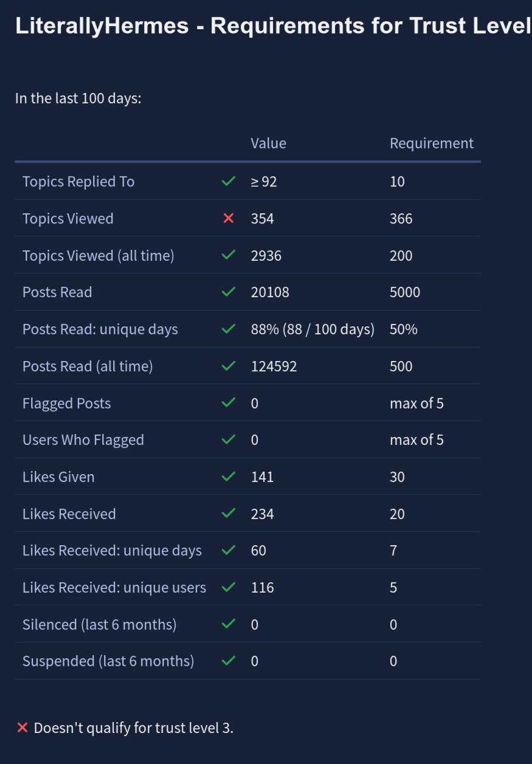Click the Users Who Flagged label
The image size is (532, 764).
[83, 440]
